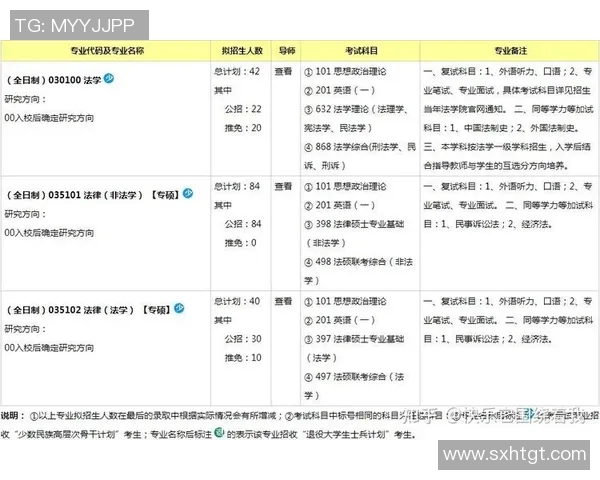This screenshot has width=600, height=480.
Task: Click the blue 少 icon beside 030100 法学
Action: (x=109, y=78)
